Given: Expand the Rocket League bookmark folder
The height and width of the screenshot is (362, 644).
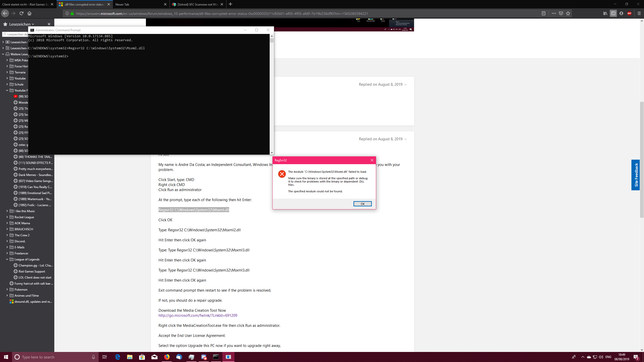Looking at the screenshot, I should tap(7, 217).
